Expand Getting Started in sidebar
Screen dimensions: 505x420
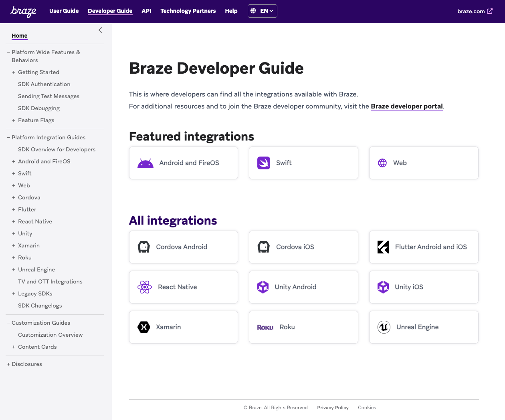click(14, 72)
